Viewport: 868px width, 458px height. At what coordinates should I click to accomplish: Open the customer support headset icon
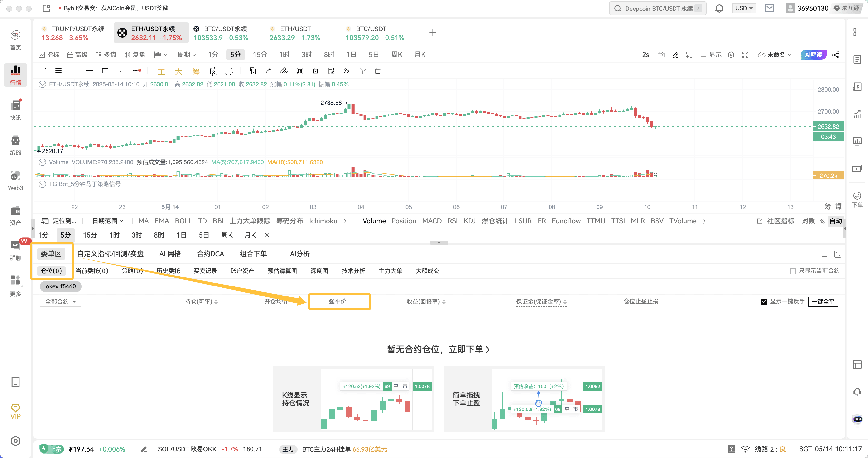point(857,392)
